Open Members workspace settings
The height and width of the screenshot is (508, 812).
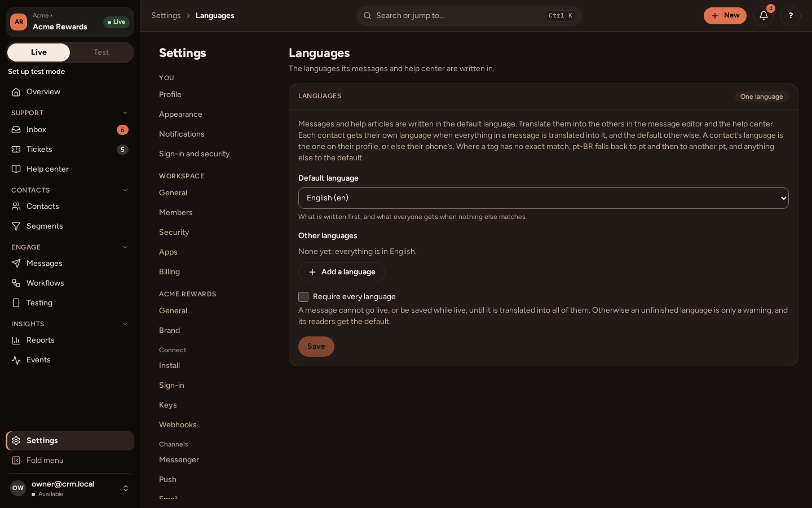click(x=176, y=213)
